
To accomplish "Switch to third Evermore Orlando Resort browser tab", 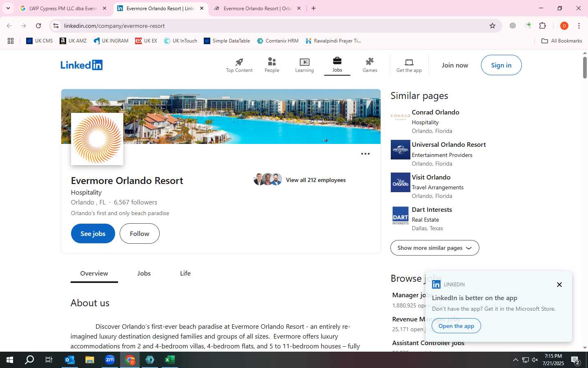I will point(257,8).
